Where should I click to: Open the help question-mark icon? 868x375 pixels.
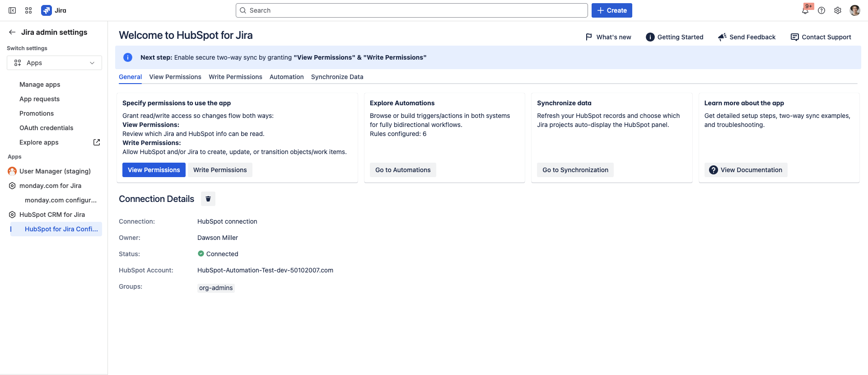[821, 10]
